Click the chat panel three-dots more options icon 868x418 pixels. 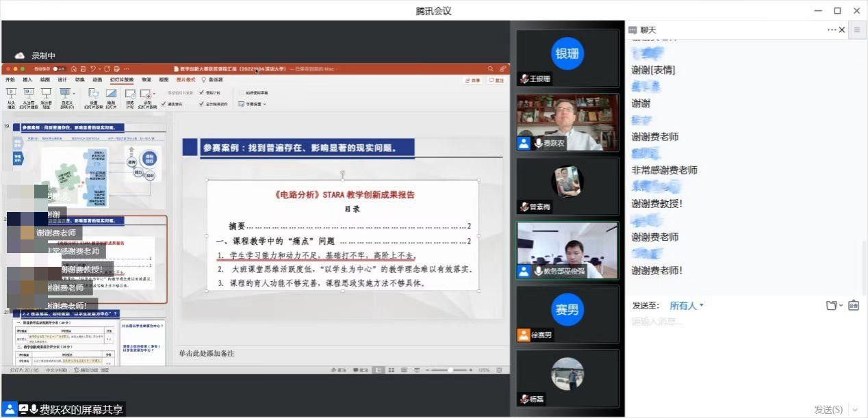click(x=832, y=30)
